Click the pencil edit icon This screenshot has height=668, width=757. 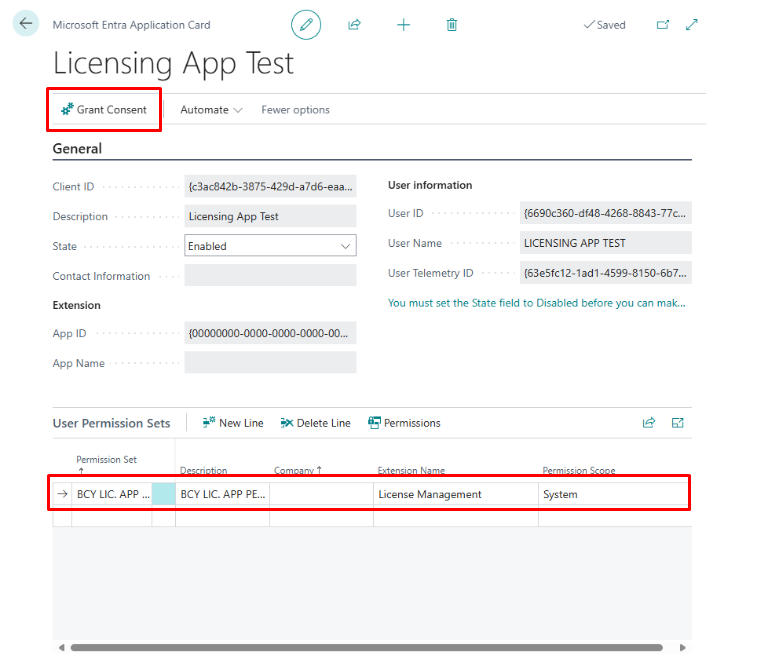tap(306, 24)
